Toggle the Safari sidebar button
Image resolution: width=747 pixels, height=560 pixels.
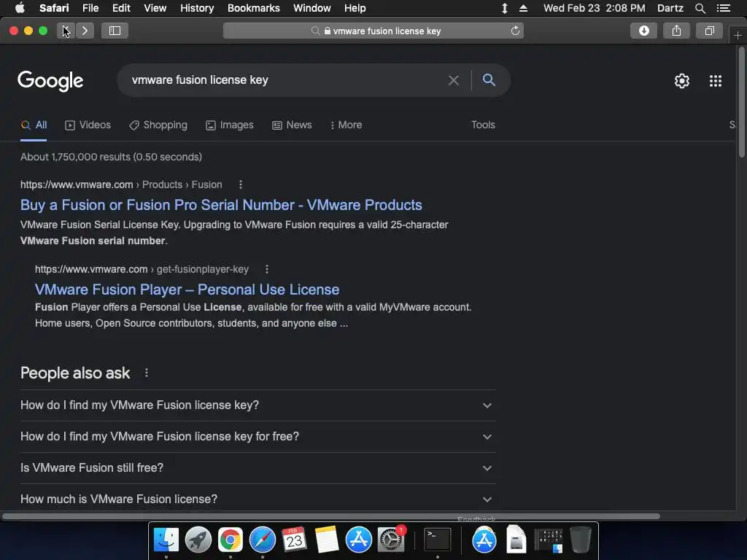point(115,31)
